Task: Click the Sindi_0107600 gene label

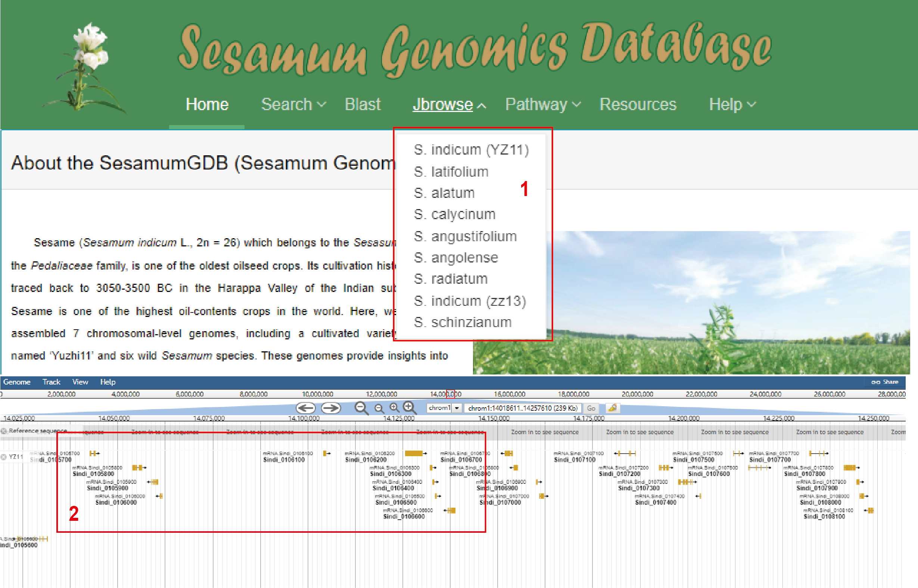Action: pos(709,474)
